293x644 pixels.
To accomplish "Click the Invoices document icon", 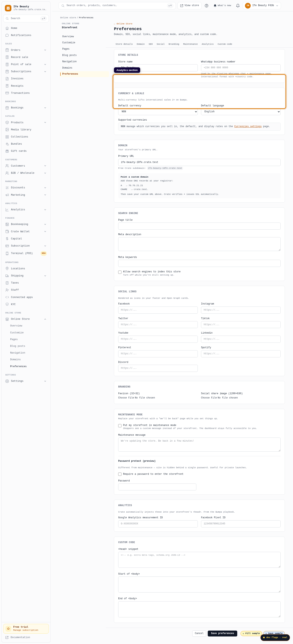I will 7,79.
